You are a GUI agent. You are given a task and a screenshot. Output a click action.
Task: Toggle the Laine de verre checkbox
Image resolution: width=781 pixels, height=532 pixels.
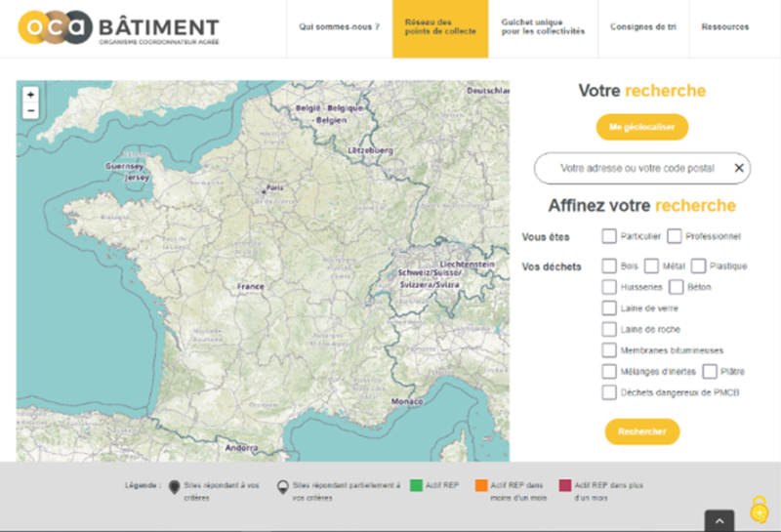609,308
